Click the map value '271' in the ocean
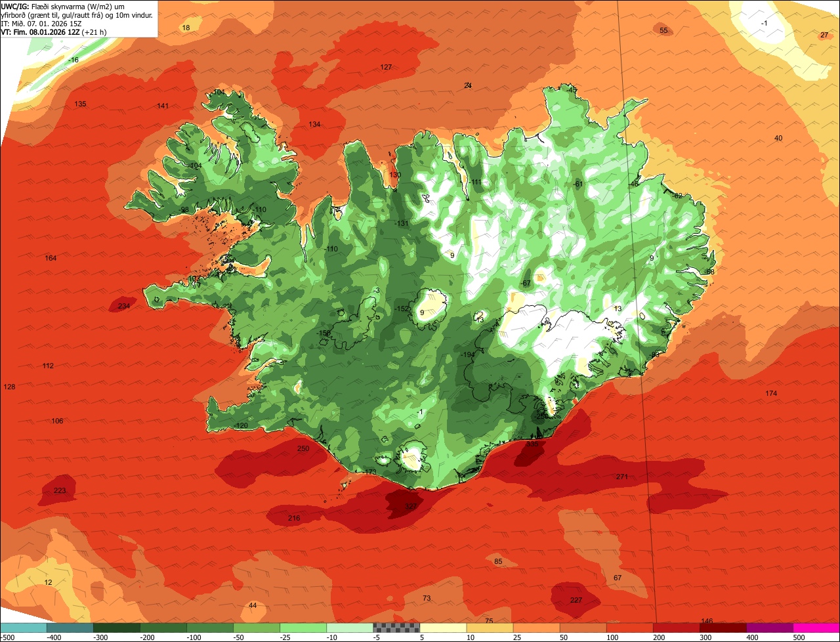The image size is (840, 642). 622,477
